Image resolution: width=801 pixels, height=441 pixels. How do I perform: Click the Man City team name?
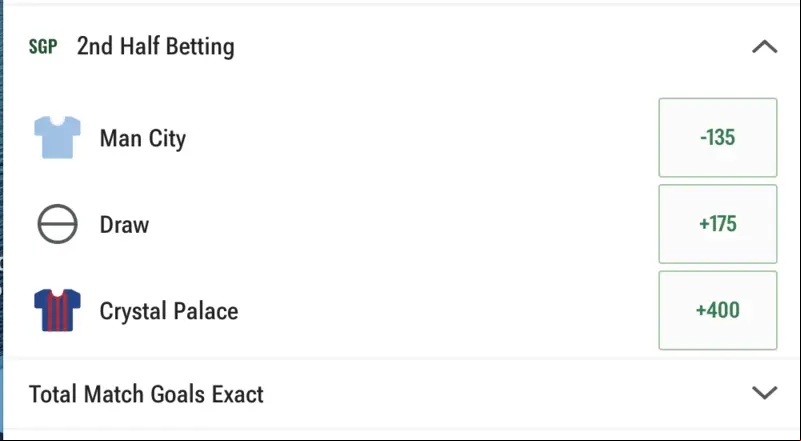click(143, 138)
